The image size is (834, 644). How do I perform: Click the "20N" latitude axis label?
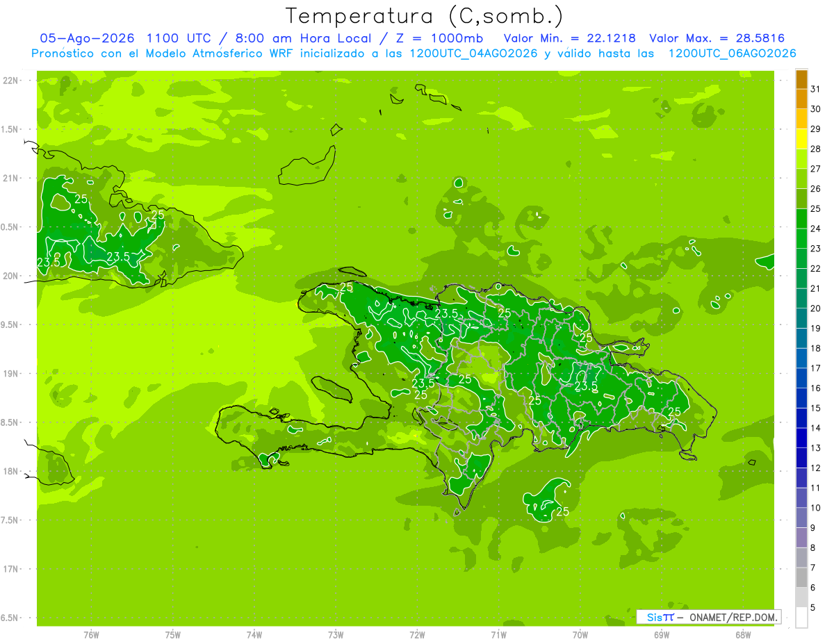point(11,276)
